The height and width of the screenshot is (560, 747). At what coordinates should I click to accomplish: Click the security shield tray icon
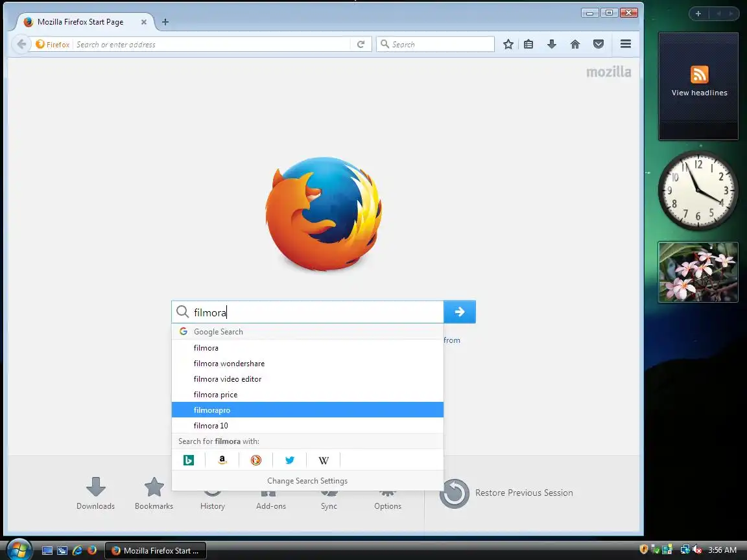644,550
